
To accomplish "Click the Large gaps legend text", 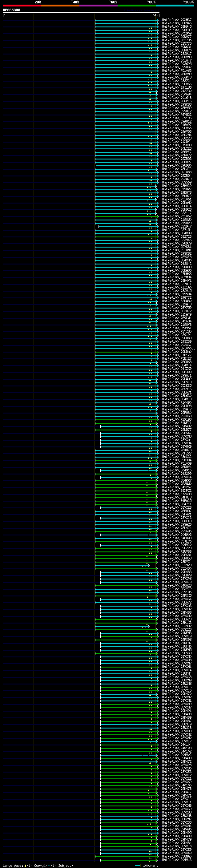I will (13, 865).
